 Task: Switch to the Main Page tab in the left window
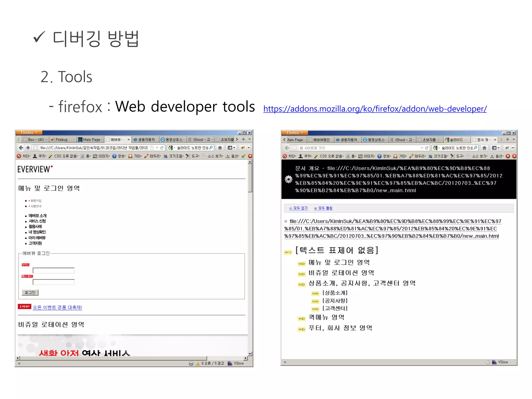(91, 139)
